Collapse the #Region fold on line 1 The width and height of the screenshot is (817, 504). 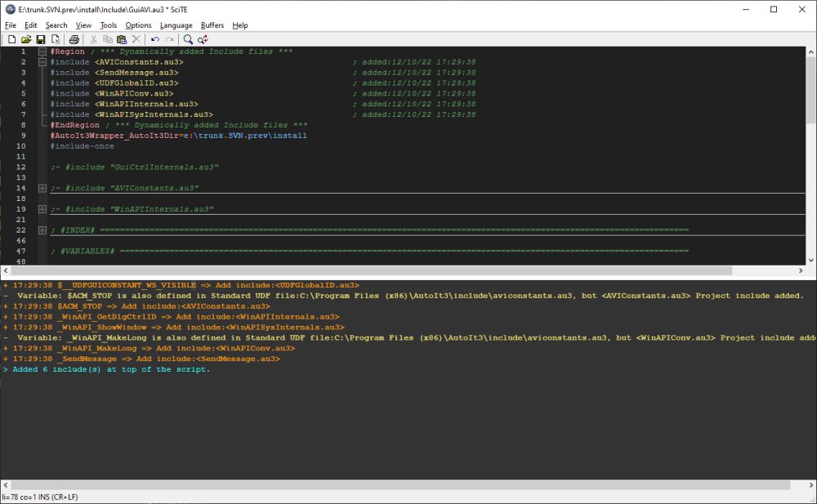(42, 51)
